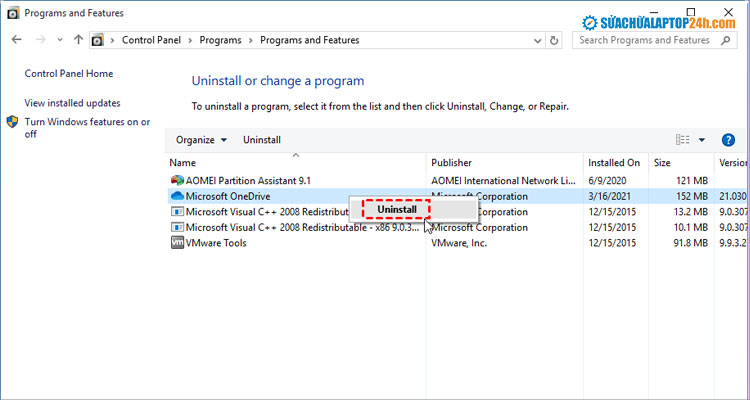Click the Forward navigation arrow

(x=41, y=40)
